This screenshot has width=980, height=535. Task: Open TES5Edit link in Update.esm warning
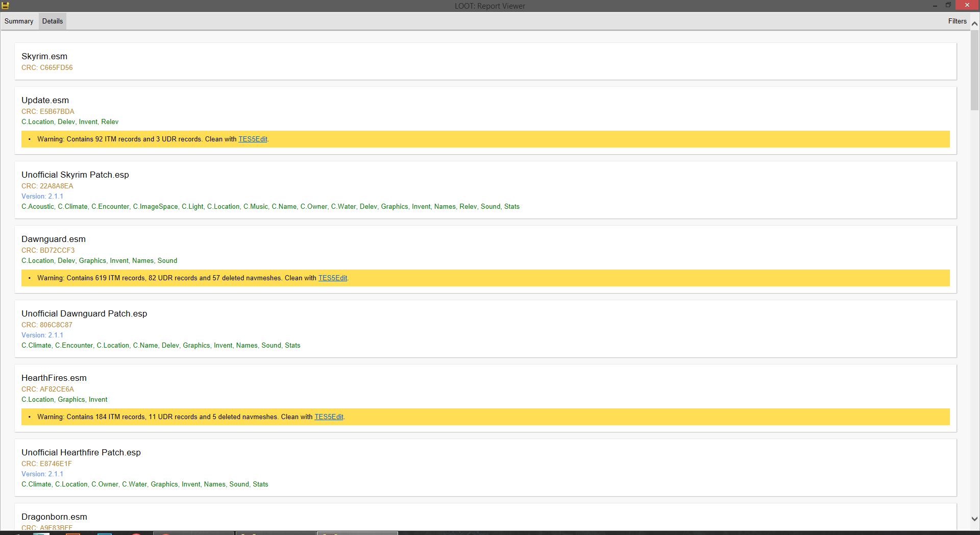[253, 139]
